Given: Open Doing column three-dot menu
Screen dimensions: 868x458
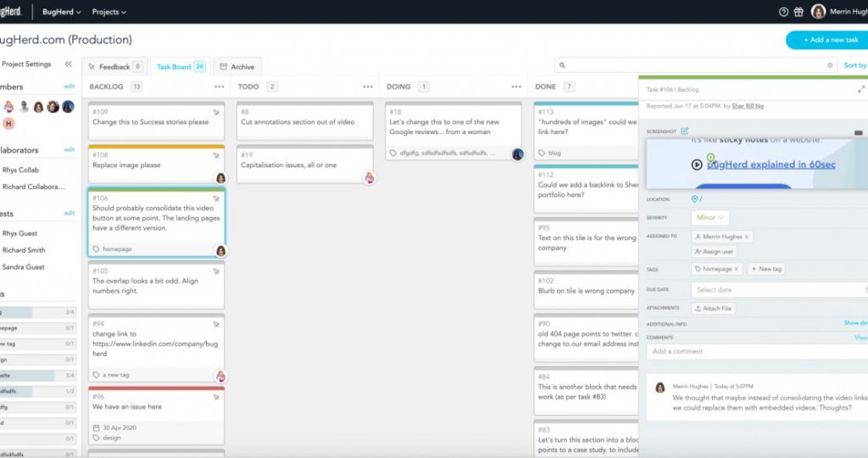Looking at the screenshot, I should 516,87.
